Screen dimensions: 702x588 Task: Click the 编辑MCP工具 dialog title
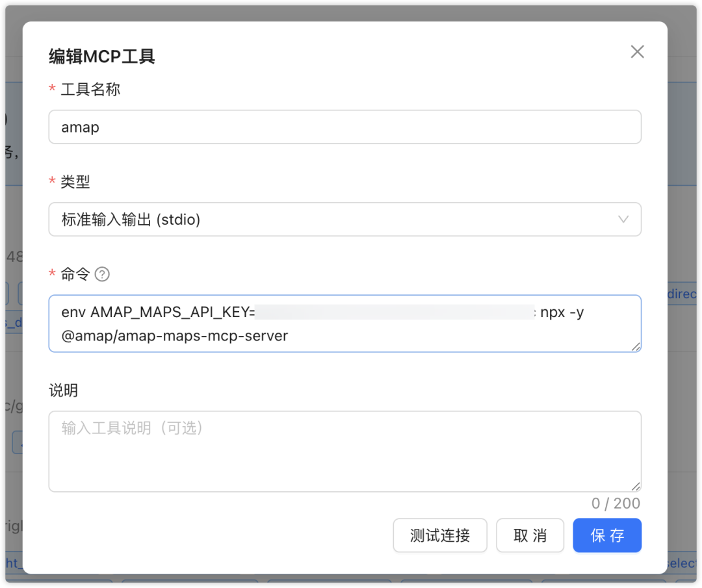(x=102, y=57)
